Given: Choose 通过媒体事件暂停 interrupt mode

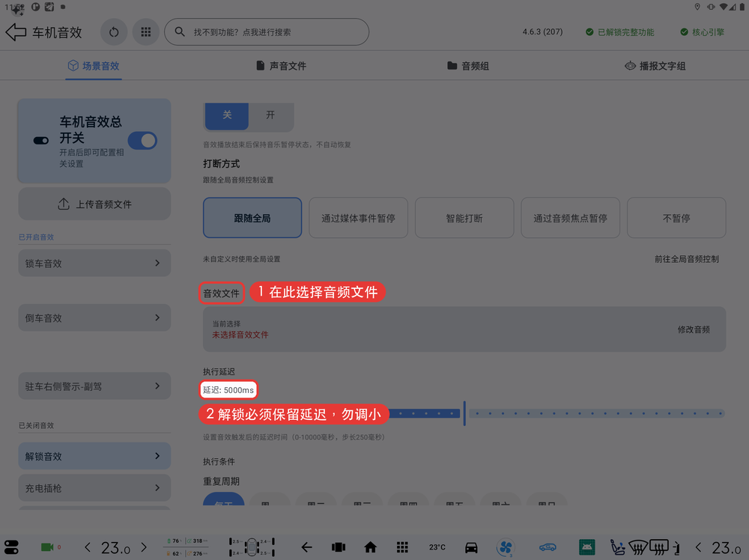Looking at the screenshot, I should 358,218.
